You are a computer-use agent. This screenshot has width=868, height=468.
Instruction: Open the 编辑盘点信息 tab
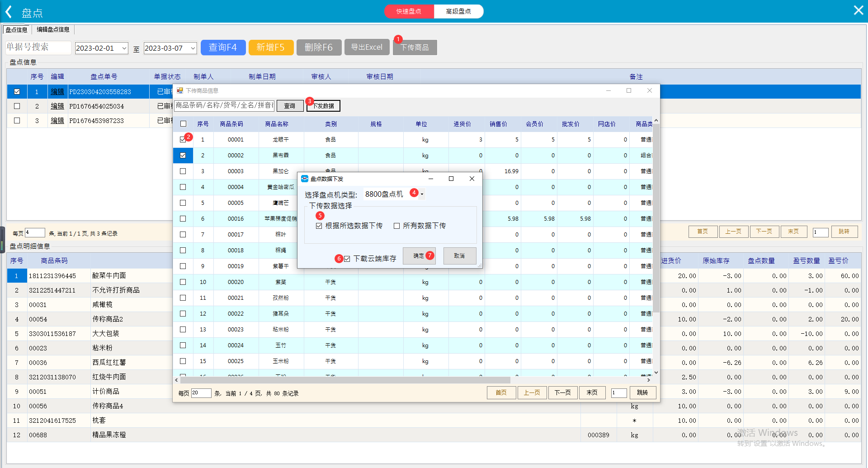coord(53,29)
